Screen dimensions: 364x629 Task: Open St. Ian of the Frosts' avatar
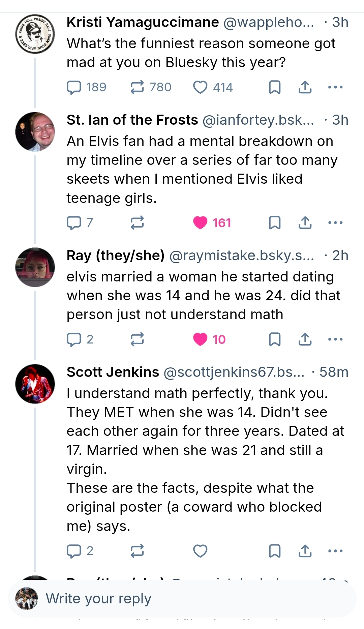35,131
